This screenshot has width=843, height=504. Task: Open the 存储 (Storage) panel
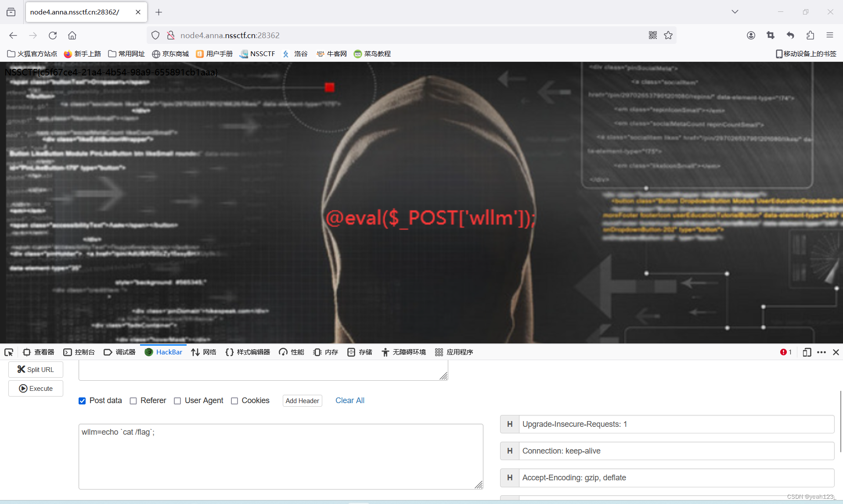coord(360,352)
